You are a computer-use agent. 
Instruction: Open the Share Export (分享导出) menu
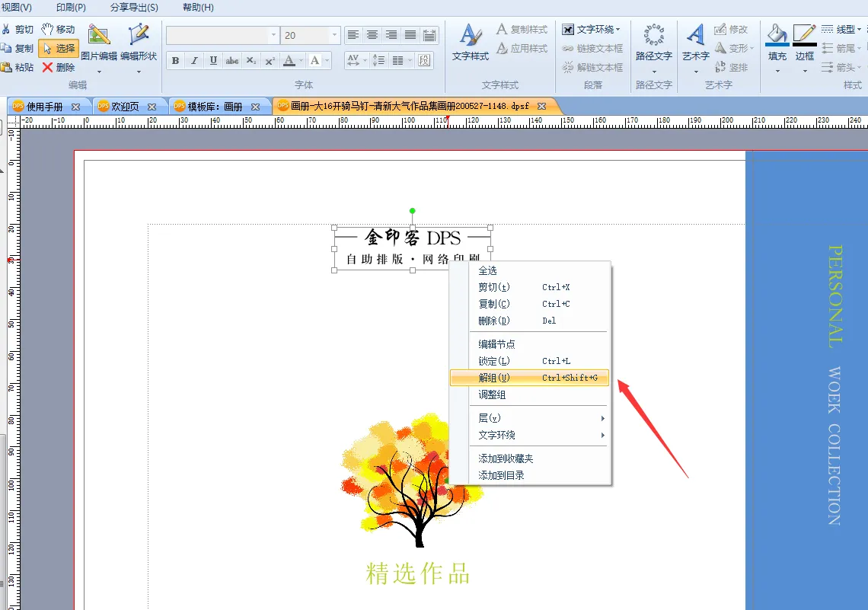tap(134, 7)
